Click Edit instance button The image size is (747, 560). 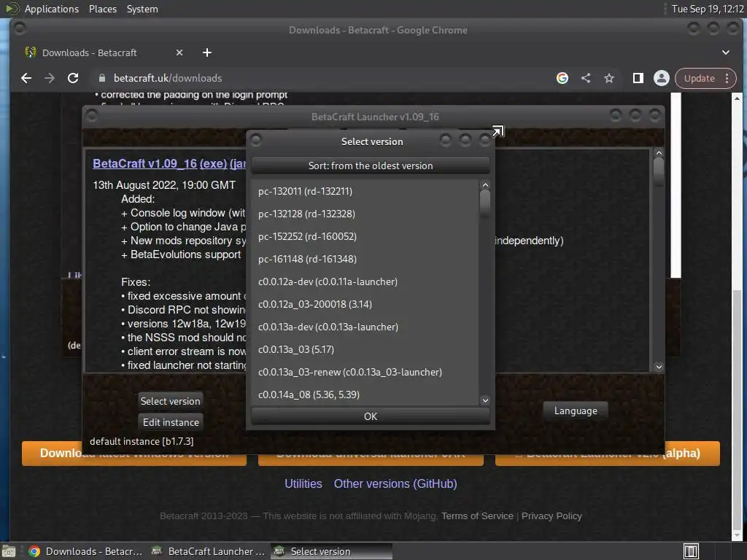click(x=171, y=422)
